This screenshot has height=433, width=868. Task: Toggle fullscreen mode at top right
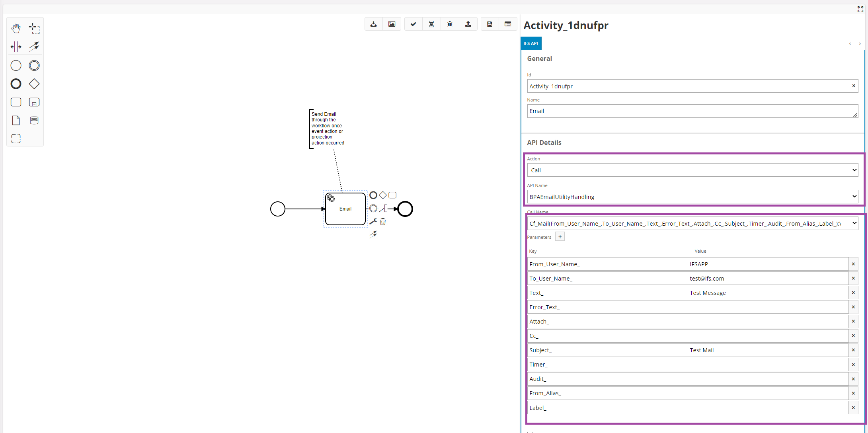click(x=860, y=9)
